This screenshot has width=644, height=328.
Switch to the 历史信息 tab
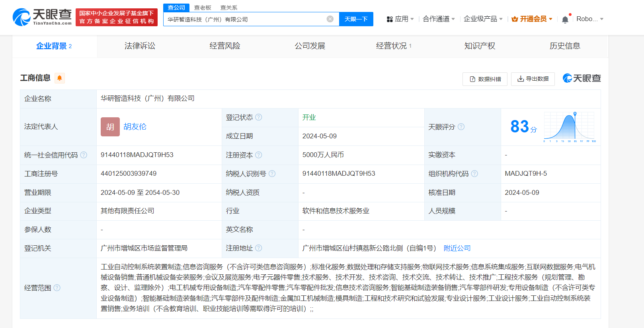pos(565,46)
